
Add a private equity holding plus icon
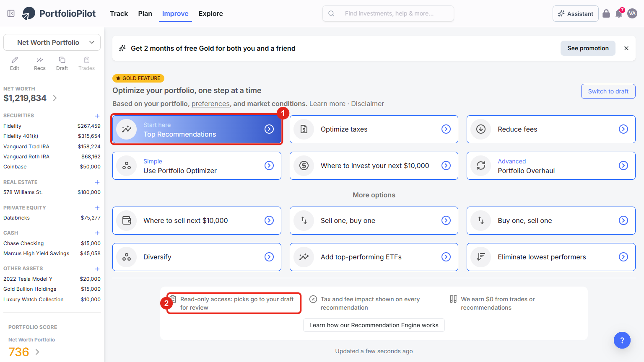(97, 208)
